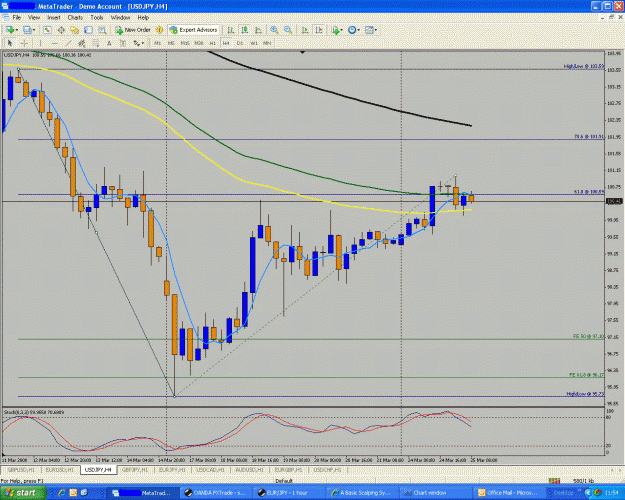Viewport: 625px width, 500px height.
Task: Click the Windows start button
Action: [23, 493]
